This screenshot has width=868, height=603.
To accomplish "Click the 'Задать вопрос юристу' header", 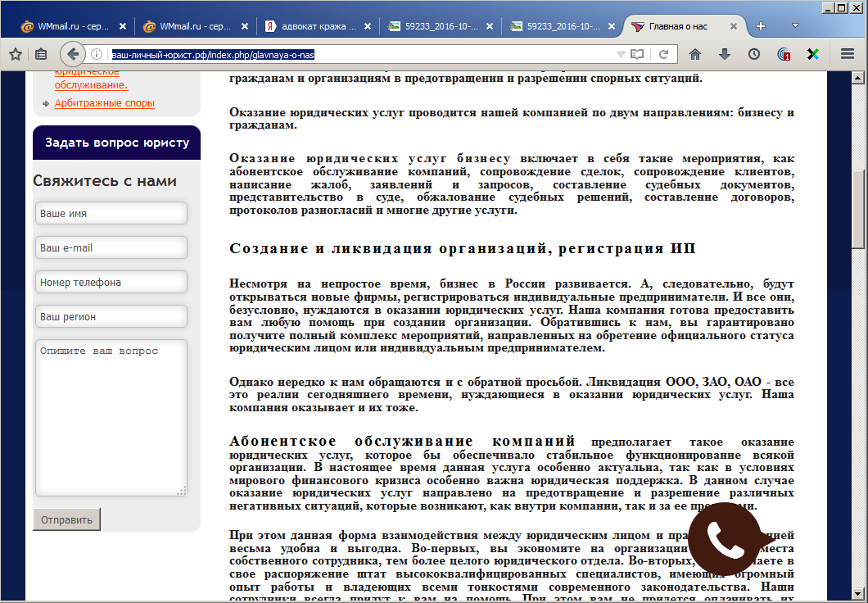I will tap(117, 143).
